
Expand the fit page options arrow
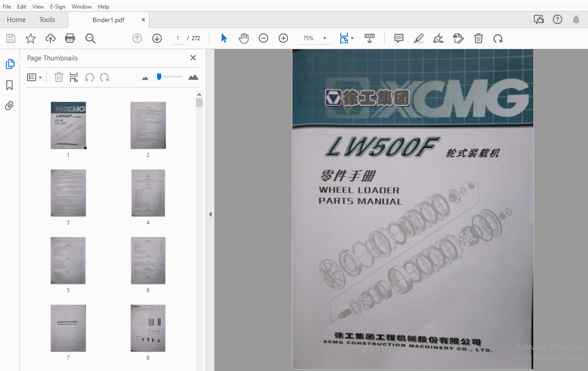pos(352,38)
